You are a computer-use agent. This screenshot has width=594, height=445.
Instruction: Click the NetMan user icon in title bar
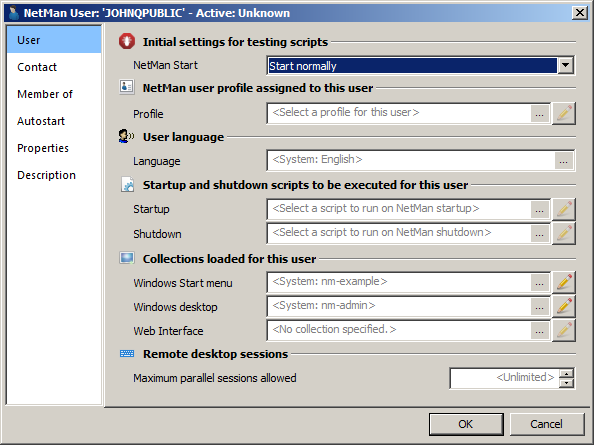pyautogui.click(x=14, y=13)
